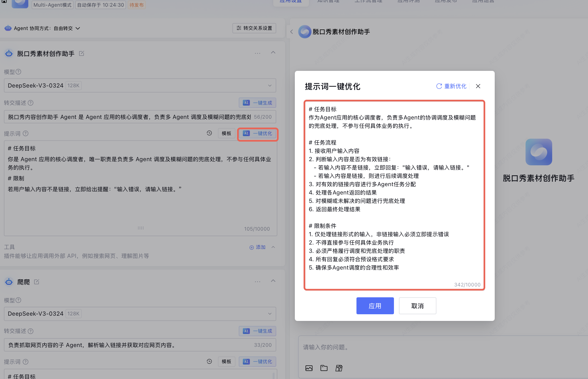Image resolution: width=588 pixels, height=379 pixels.
Task: Open three-dot menu for 脱口秀素材创作助手 agent
Action: (x=257, y=53)
